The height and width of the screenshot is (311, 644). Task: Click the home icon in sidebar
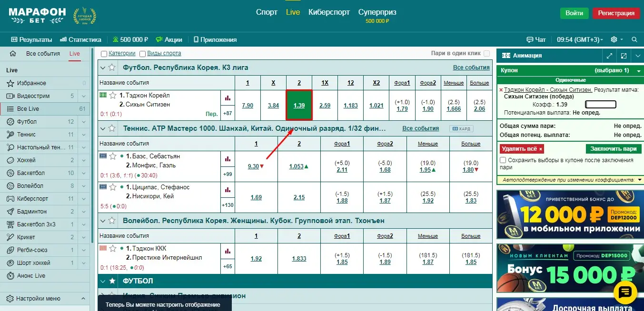point(13,54)
